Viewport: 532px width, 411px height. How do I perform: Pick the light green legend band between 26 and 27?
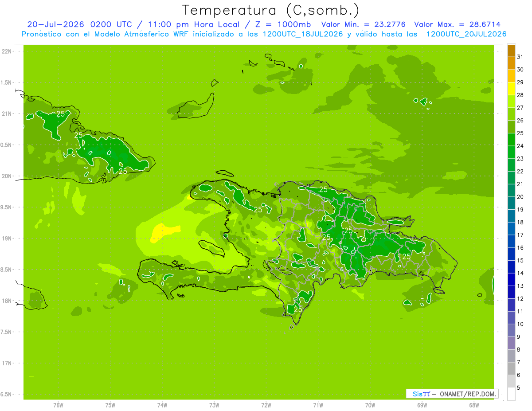(511, 114)
